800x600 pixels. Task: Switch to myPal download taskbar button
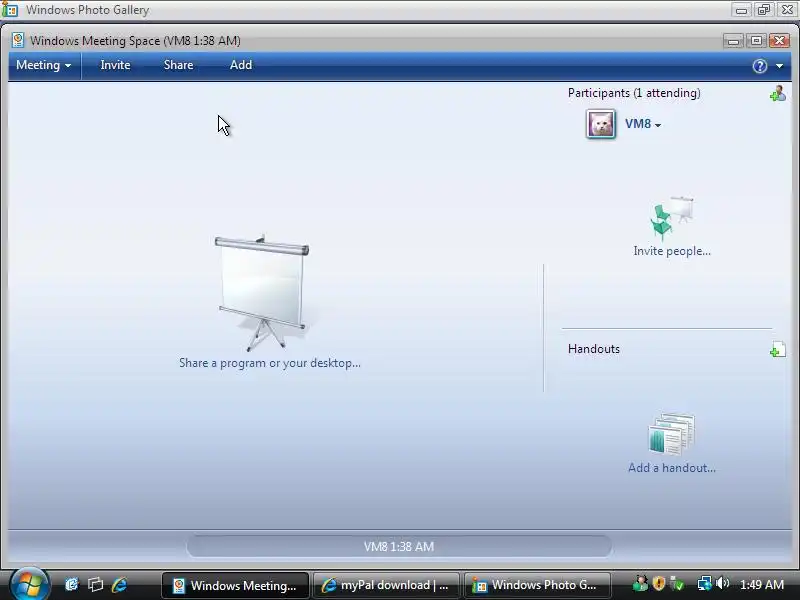click(x=386, y=585)
